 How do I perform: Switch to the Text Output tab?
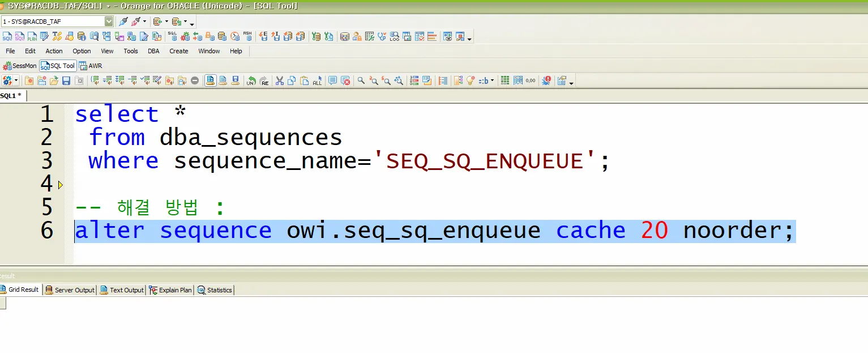[122, 290]
